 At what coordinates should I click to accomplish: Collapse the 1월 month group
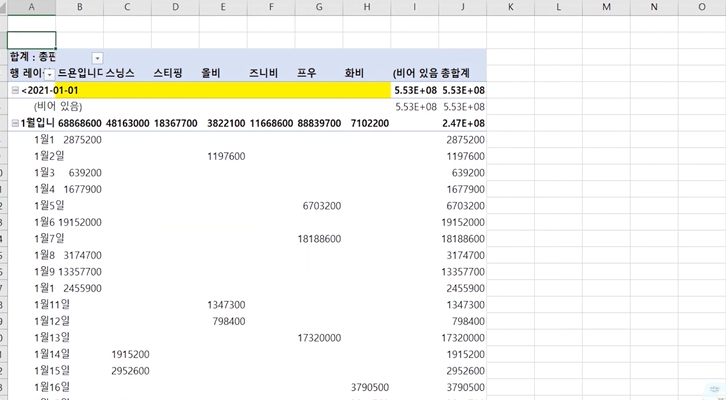coord(15,123)
